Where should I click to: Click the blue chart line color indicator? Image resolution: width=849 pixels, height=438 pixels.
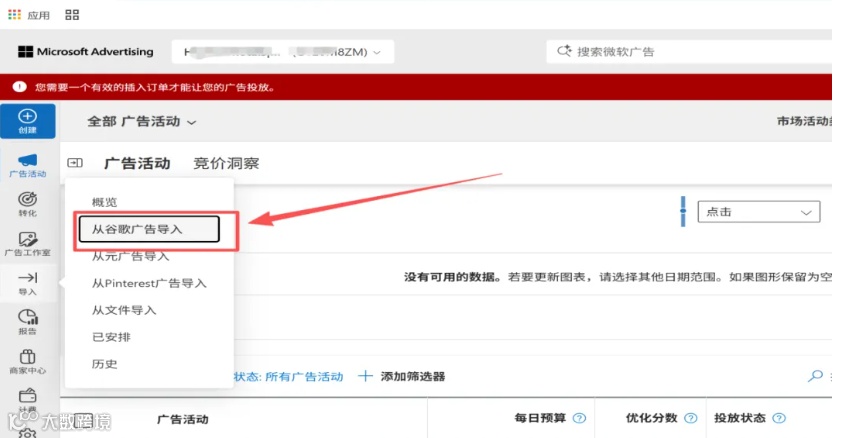click(683, 212)
